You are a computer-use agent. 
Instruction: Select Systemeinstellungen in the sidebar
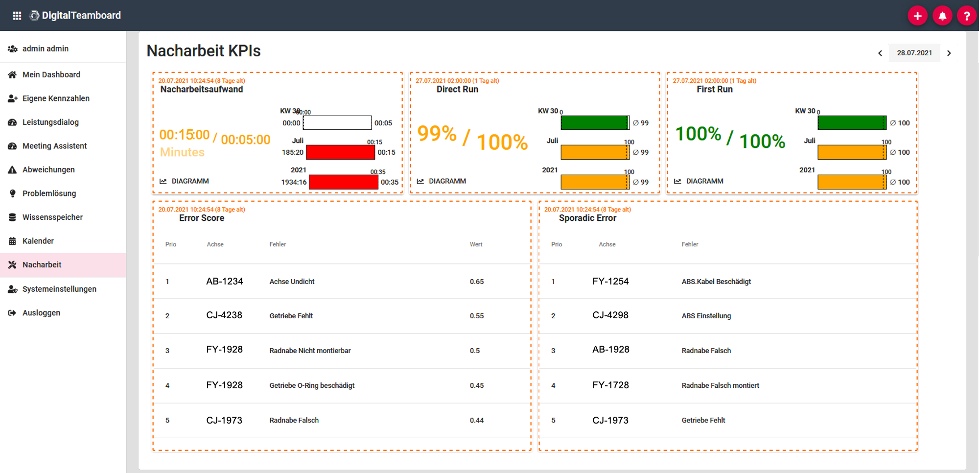(63, 289)
